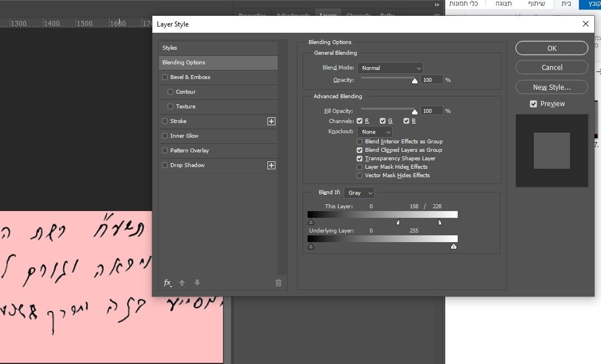Click the OK button
Screen dimensions: 601x364
click(551, 49)
